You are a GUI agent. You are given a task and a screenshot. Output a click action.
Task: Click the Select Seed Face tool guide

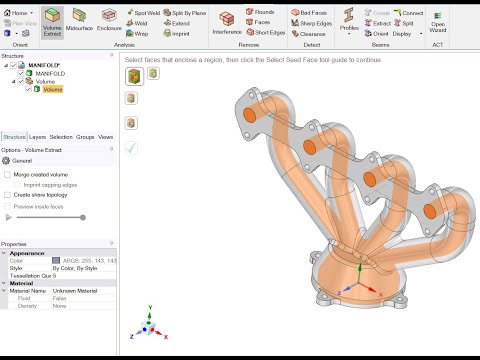click(x=131, y=99)
